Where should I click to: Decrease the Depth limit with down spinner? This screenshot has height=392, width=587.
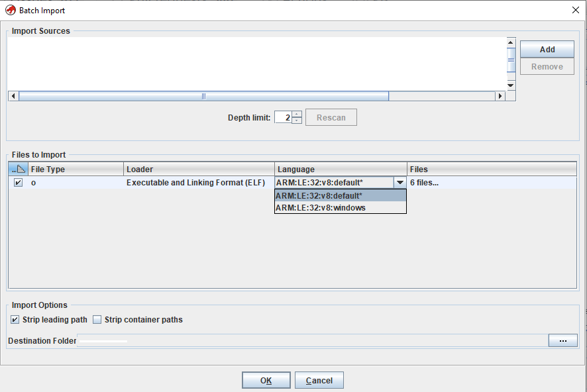click(297, 121)
